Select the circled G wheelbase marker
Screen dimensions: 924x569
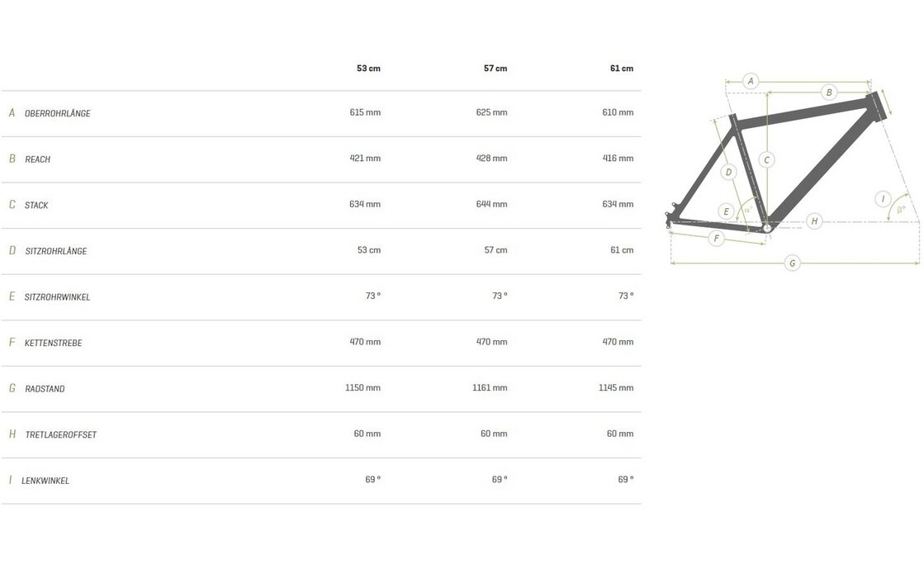pyautogui.click(x=793, y=263)
